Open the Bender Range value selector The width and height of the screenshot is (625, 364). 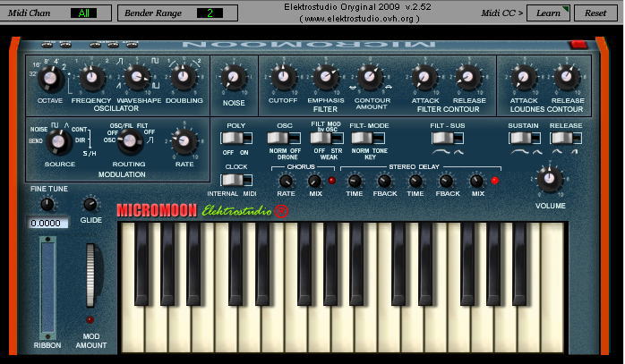click(210, 13)
